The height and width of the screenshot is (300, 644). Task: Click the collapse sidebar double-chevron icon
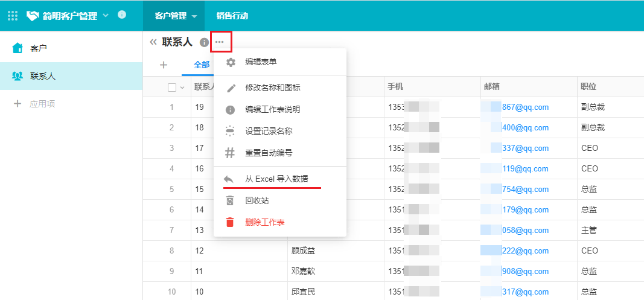153,42
